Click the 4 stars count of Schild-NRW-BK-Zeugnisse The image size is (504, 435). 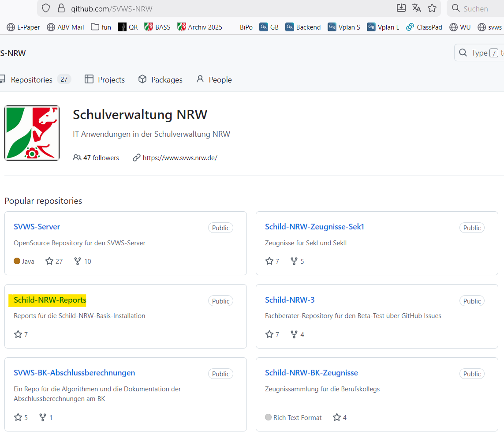point(340,417)
